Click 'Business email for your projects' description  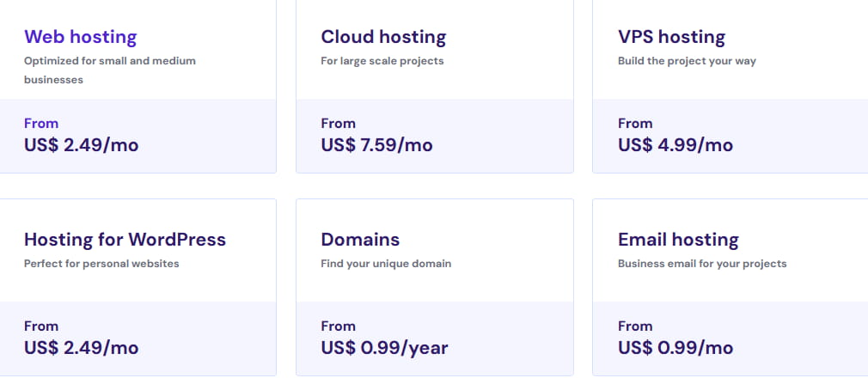click(x=702, y=264)
